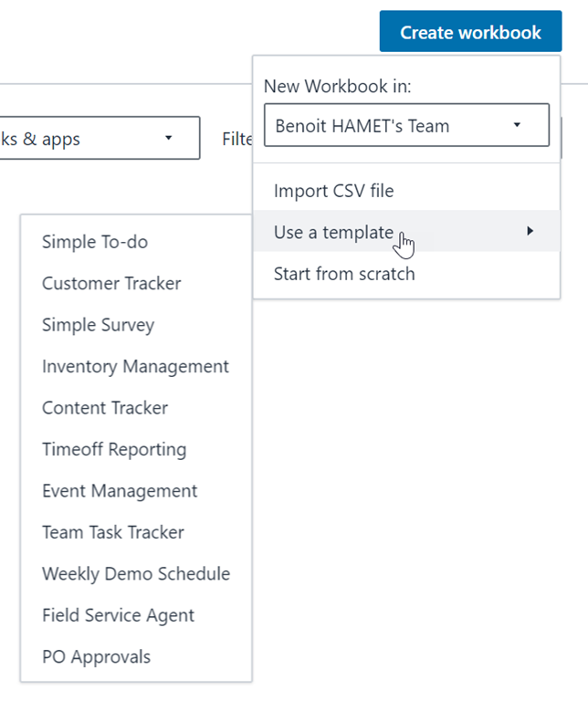Click the Create workbook button
Screen dimensions: 588x701
click(x=470, y=33)
